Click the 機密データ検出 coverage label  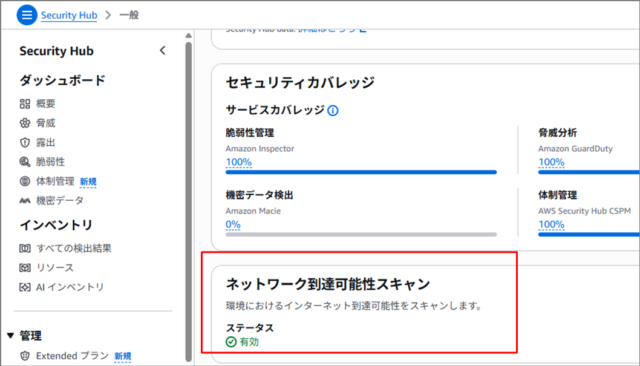click(x=260, y=195)
